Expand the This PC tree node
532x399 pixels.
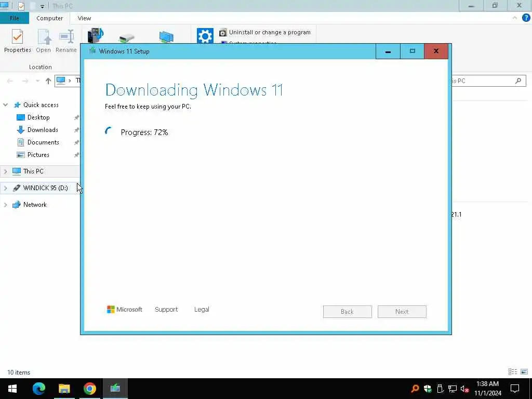pyautogui.click(x=5, y=171)
